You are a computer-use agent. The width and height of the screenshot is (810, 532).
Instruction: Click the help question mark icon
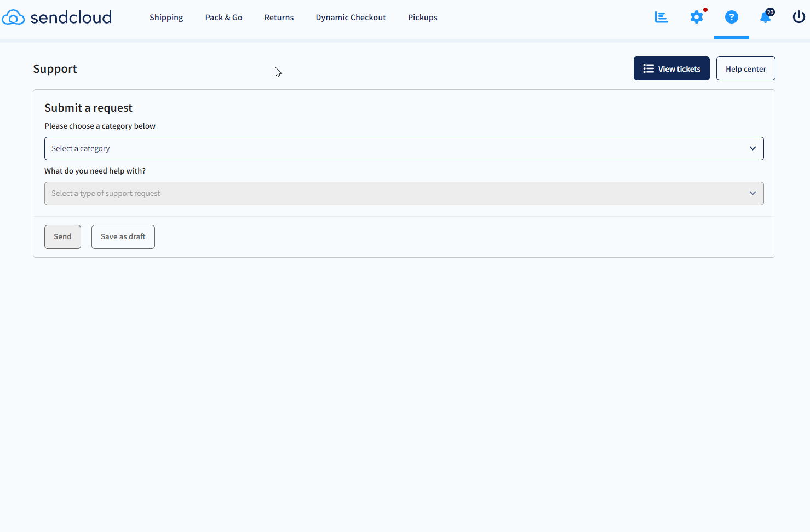732,18
